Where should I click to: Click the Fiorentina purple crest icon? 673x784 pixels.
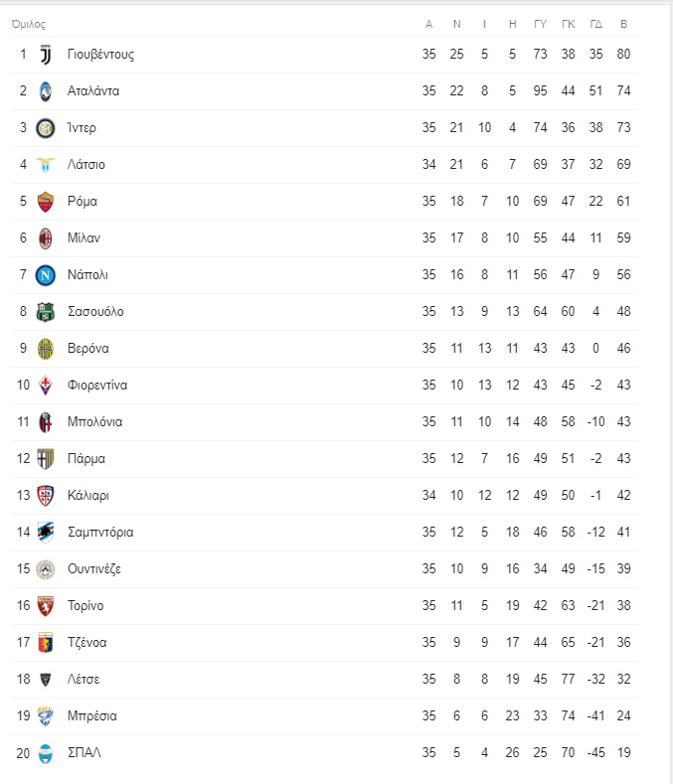coord(45,385)
